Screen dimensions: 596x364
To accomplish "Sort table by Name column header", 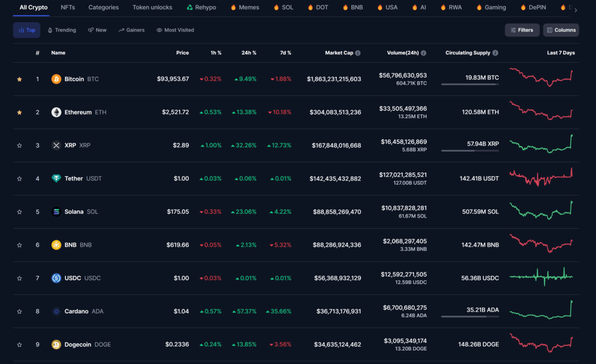I will 58,53.
